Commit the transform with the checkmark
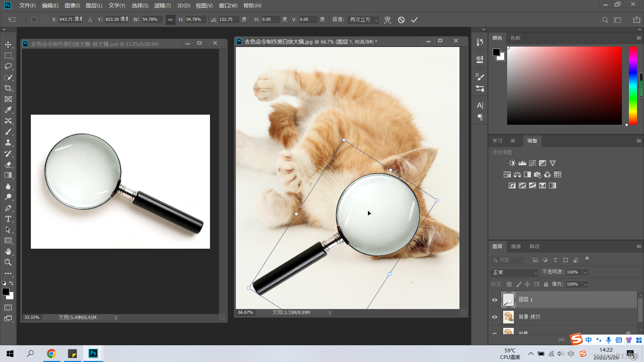Viewport: 644px width, 362px height. point(414,20)
